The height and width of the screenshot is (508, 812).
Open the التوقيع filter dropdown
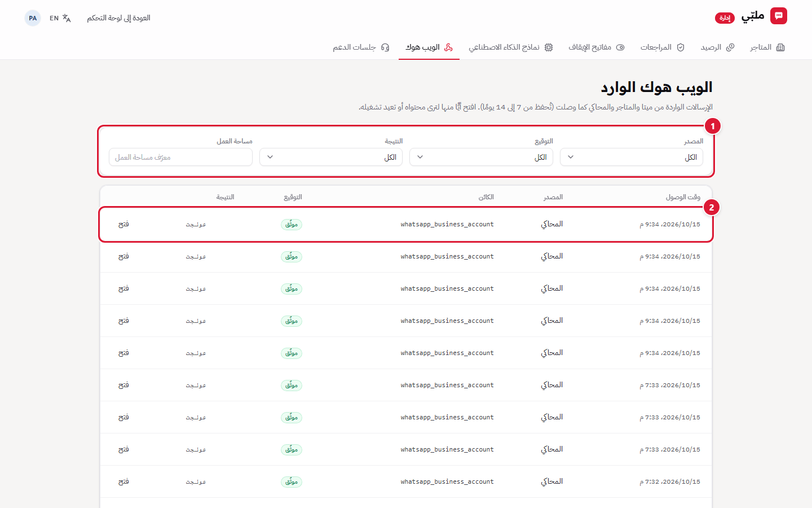pos(481,157)
